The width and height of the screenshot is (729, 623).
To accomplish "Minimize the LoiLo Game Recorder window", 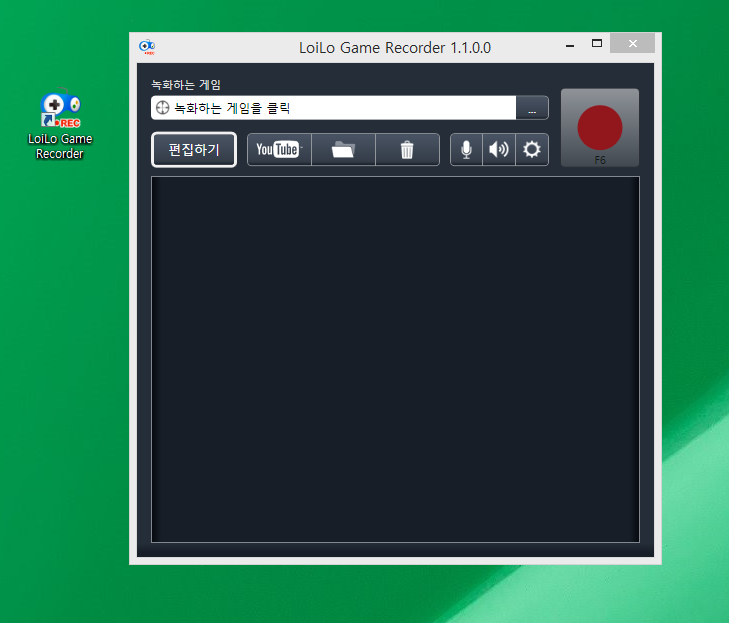I will coord(570,44).
